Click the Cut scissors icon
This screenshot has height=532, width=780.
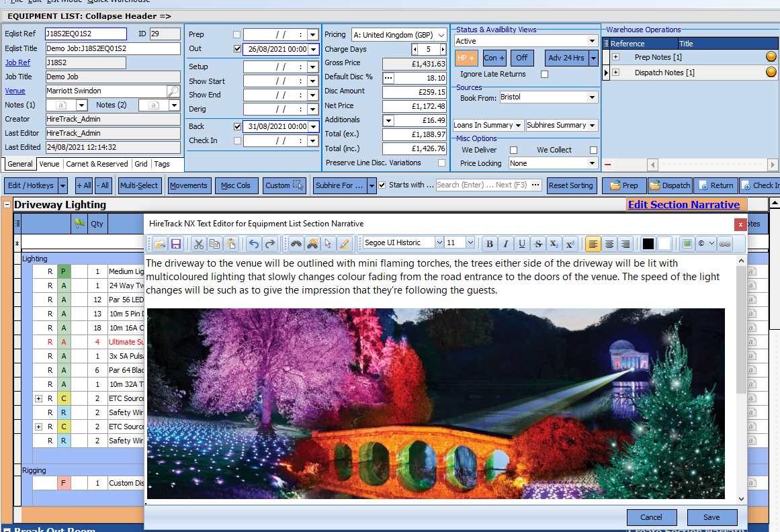click(198, 244)
